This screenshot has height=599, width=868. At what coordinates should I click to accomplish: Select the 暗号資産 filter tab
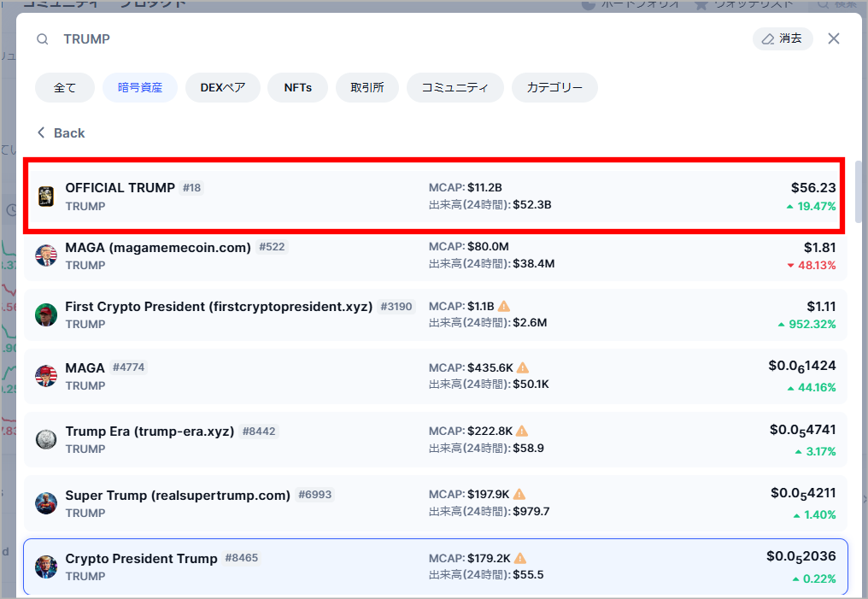[x=140, y=87]
